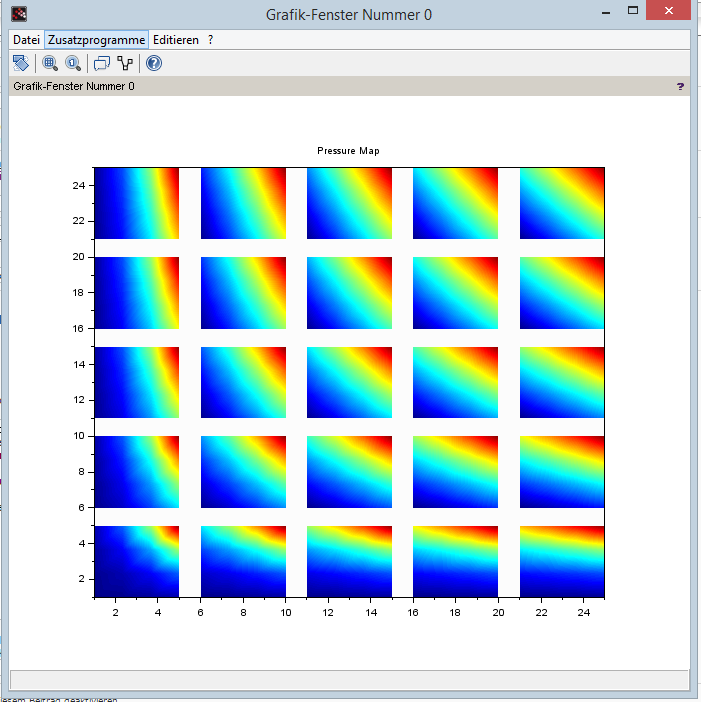This screenshot has width=701, height=702.
Task: Click the small question mark on the info bar
Action: pyautogui.click(x=680, y=87)
